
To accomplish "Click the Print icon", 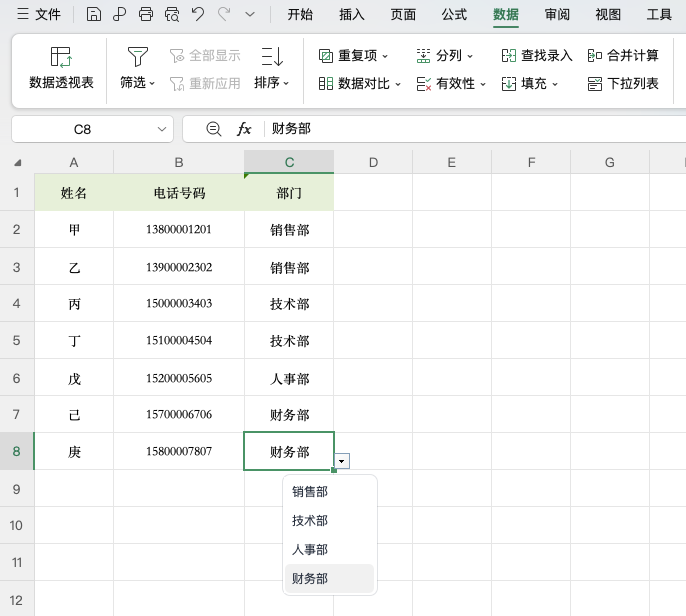I will 146,14.
